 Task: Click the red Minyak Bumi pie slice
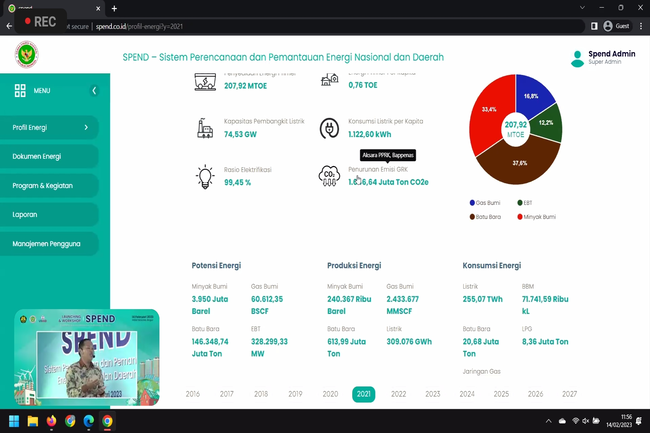coord(488,120)
